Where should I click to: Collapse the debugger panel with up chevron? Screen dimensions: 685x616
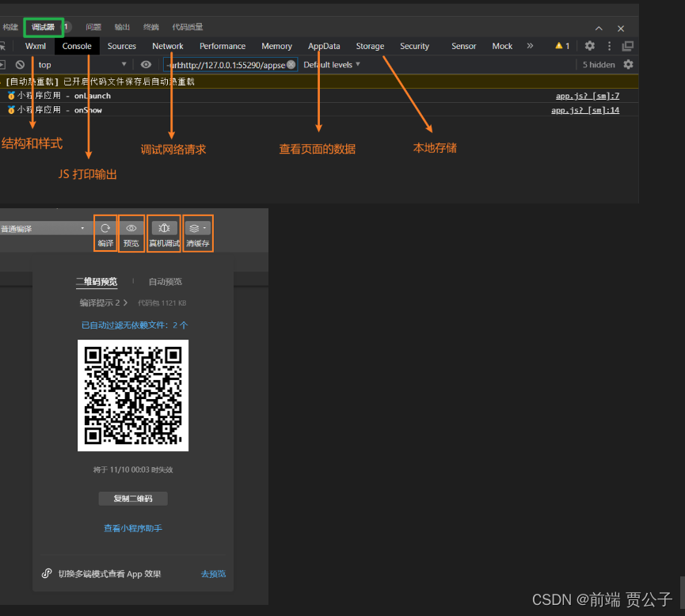[599, 29]
